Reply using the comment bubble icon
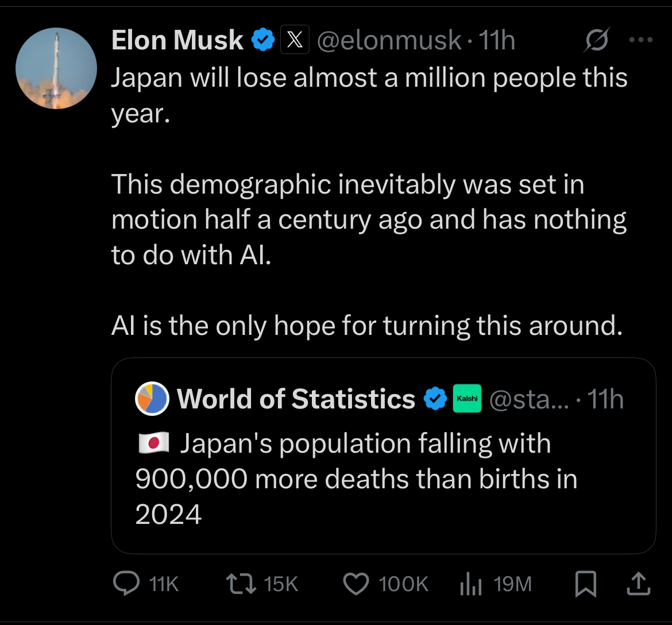Image resolution: width=672 pixels, height=625 pixels. (x=126, y=584)
